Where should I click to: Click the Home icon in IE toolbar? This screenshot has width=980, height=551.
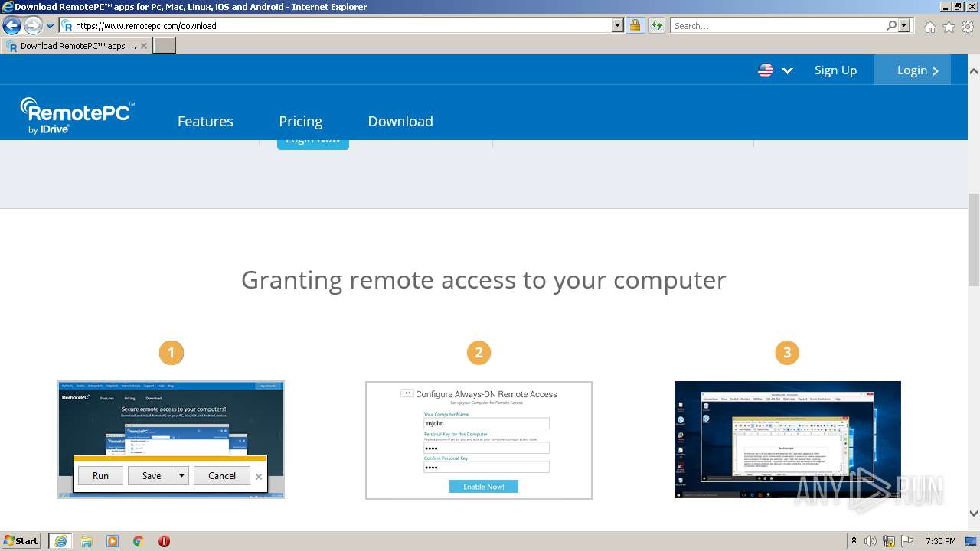click(929, 27)
